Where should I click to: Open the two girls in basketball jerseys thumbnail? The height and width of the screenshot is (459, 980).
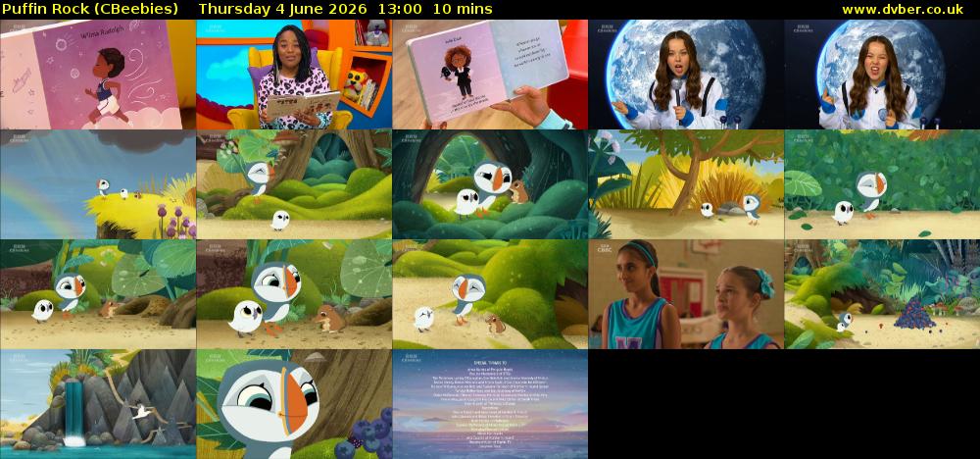(x=686, y=294)
